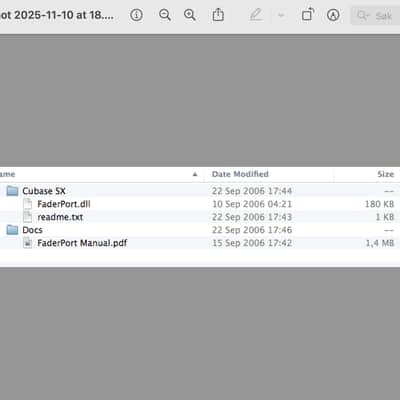This screenshot has height=400, width=400.
Task: Click the sort direction arrow in name column
Action: pos(195,174)
